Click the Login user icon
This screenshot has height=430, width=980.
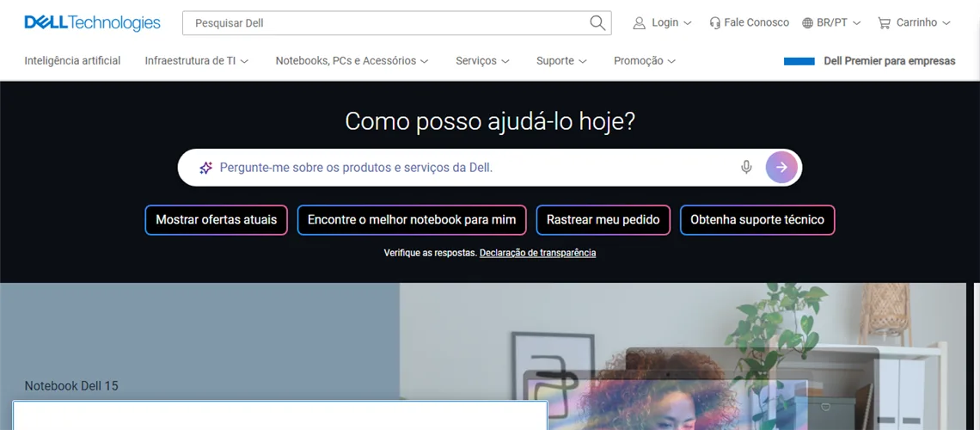tap(639, 23)
